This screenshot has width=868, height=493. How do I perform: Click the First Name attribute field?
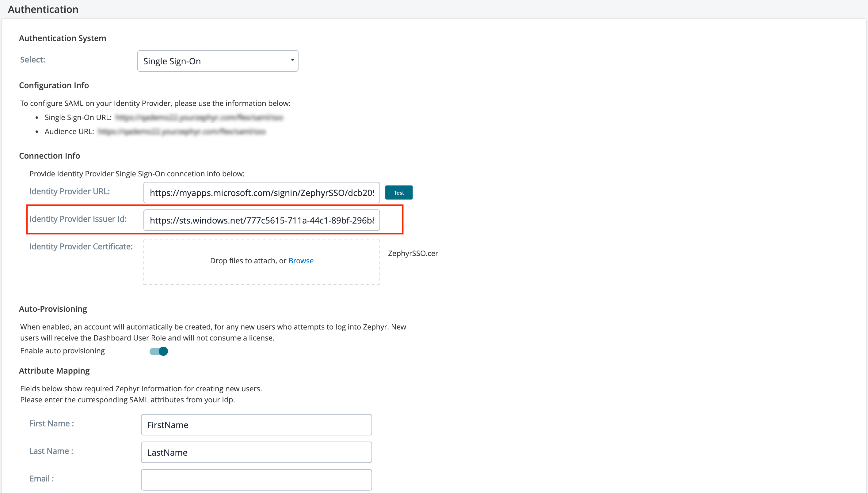[256, 425]
